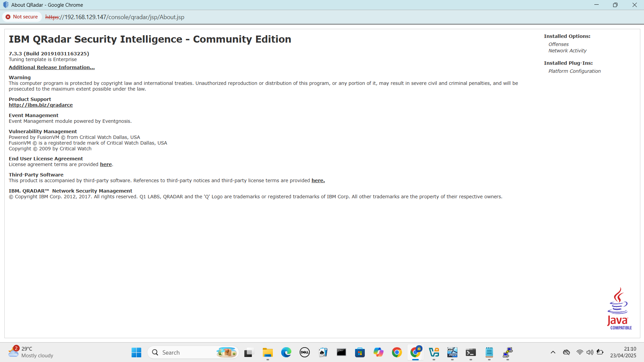Click the 'Event Management' heading

34,115
